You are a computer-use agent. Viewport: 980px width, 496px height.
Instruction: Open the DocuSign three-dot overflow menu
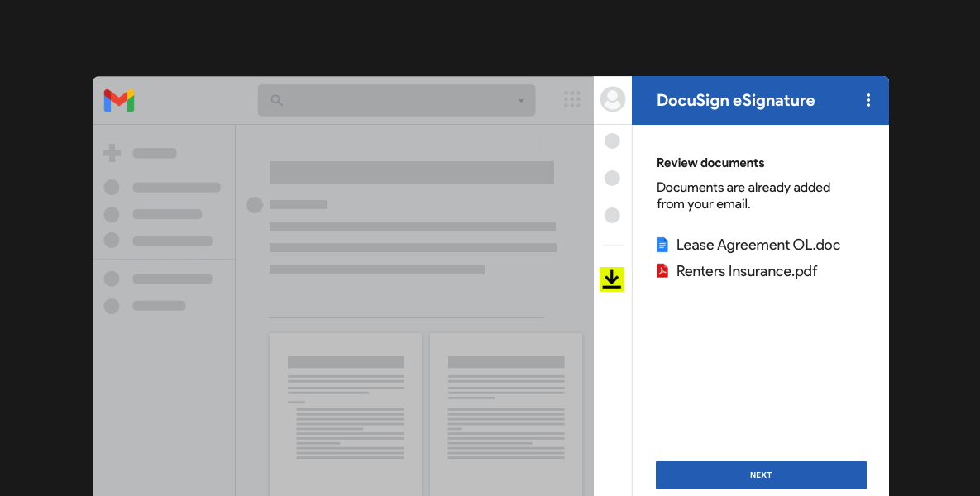(x=868, y=99)
